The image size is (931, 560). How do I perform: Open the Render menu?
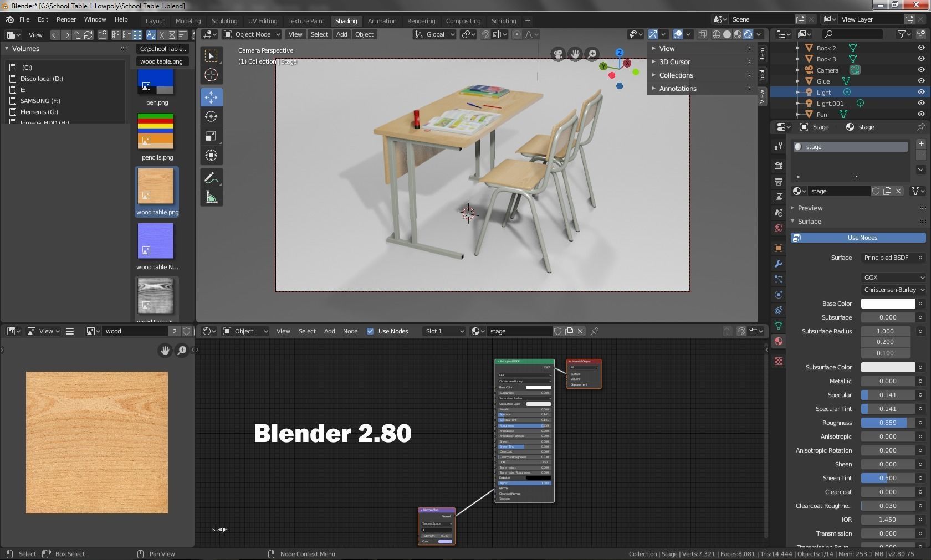(x=66, y=19)
